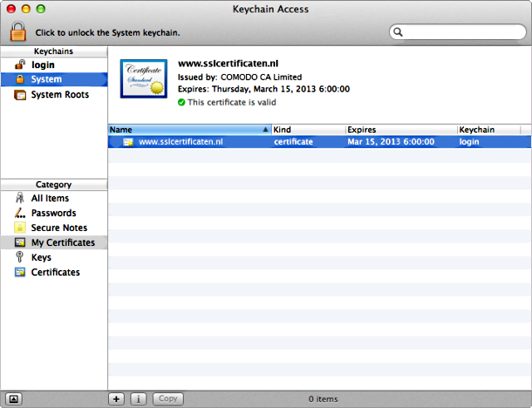Click This certificate is valid text
532x408 pixels.
(x=232, y=102)
